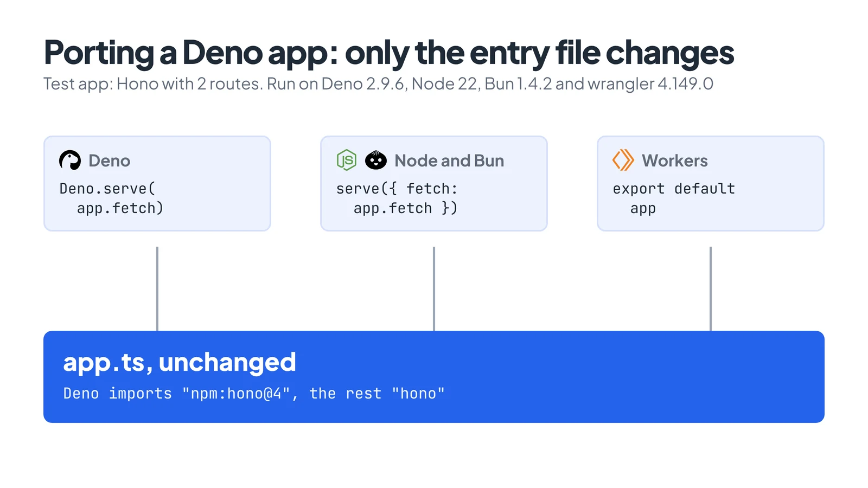
Task: Click the "app.ts, unchanged" heading
Action: pos(180,362)
